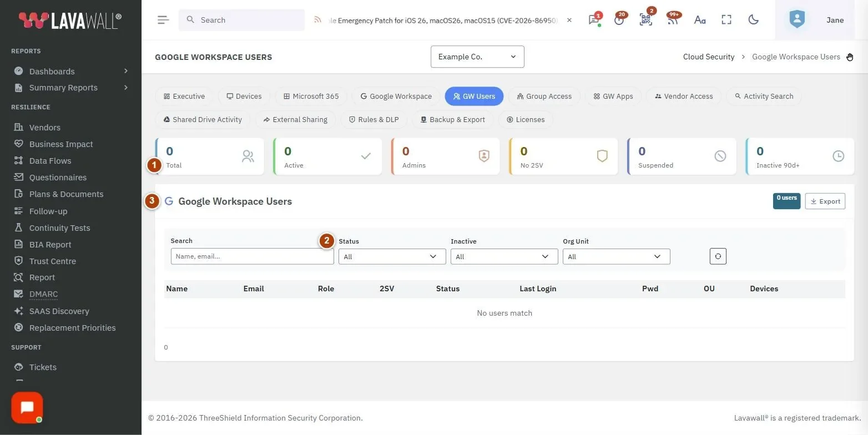Switch to the Devices tab

(244, 96)
